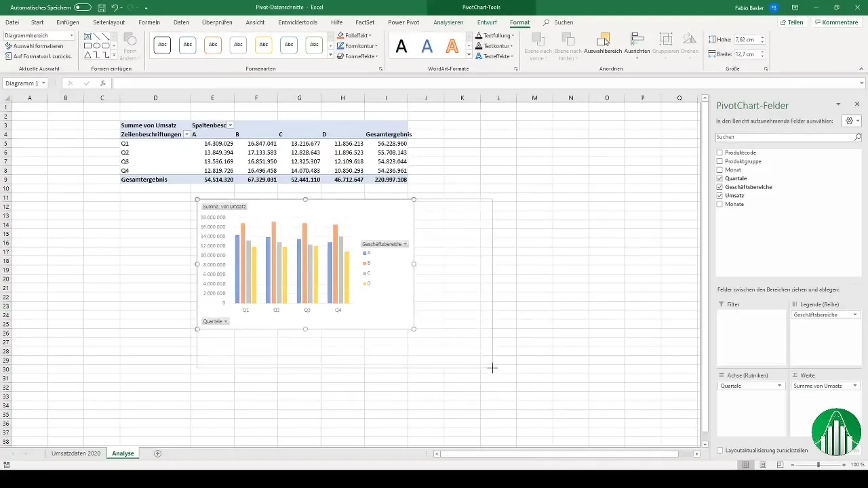Open Geschäftsbereiche field button on chart
Screen dimensions: 868x488
point(384,244)
